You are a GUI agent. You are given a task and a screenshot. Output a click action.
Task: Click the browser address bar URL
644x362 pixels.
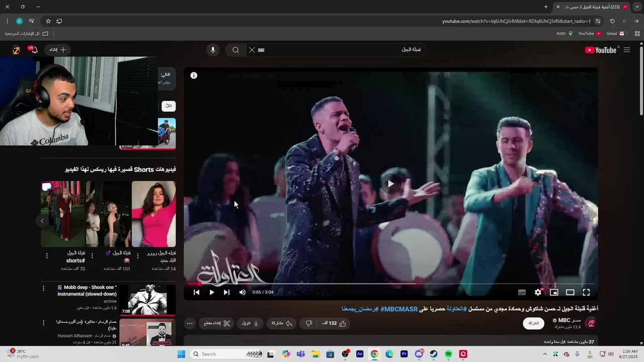[x=516, y=21]
